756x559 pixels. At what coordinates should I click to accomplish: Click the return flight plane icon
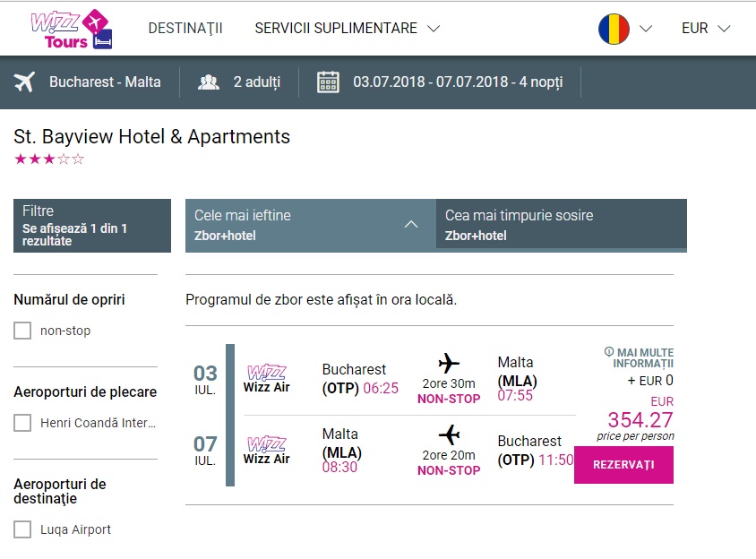coord(449,434)
